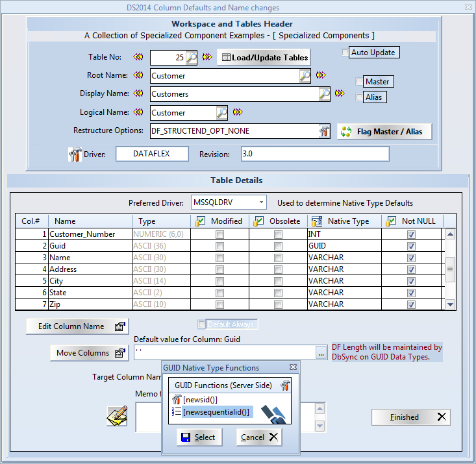Toggle the Alias checkbox

(359, 97)
